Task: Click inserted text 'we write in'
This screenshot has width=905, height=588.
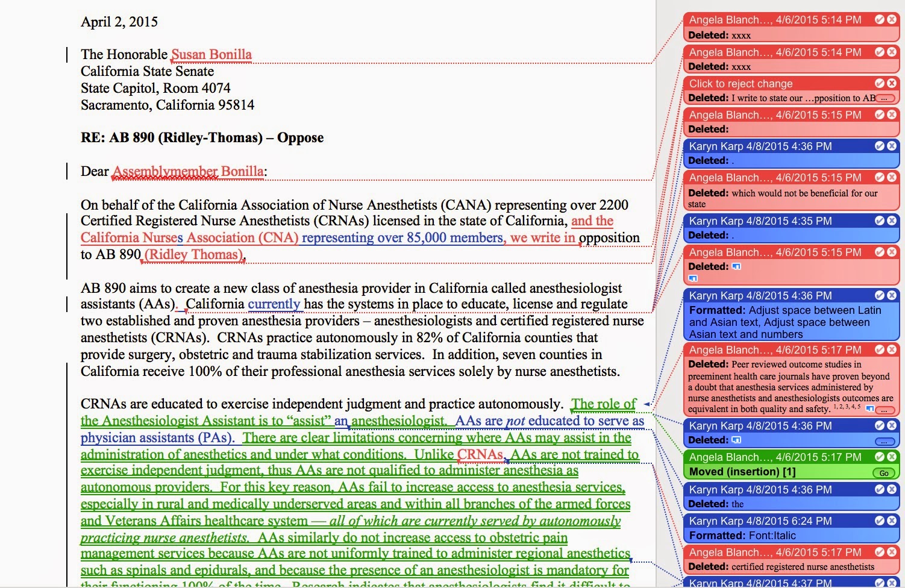Action: click(x=543, y=237)
